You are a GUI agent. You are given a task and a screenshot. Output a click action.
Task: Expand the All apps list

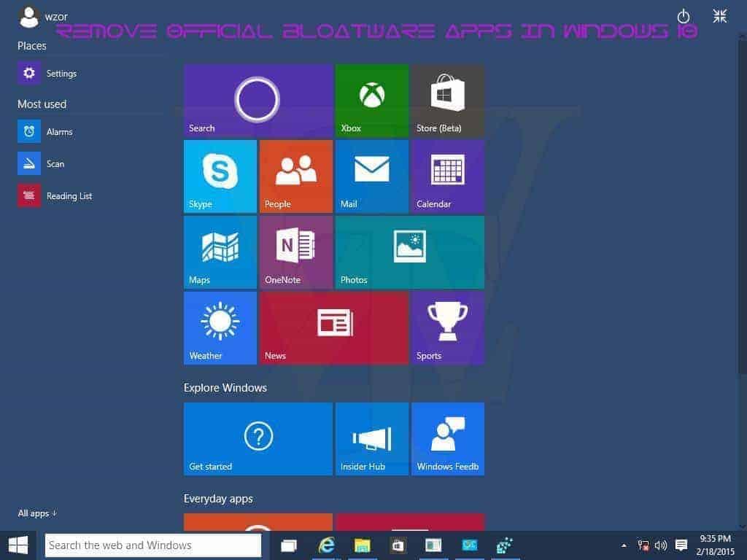click(x=37, y=513)
